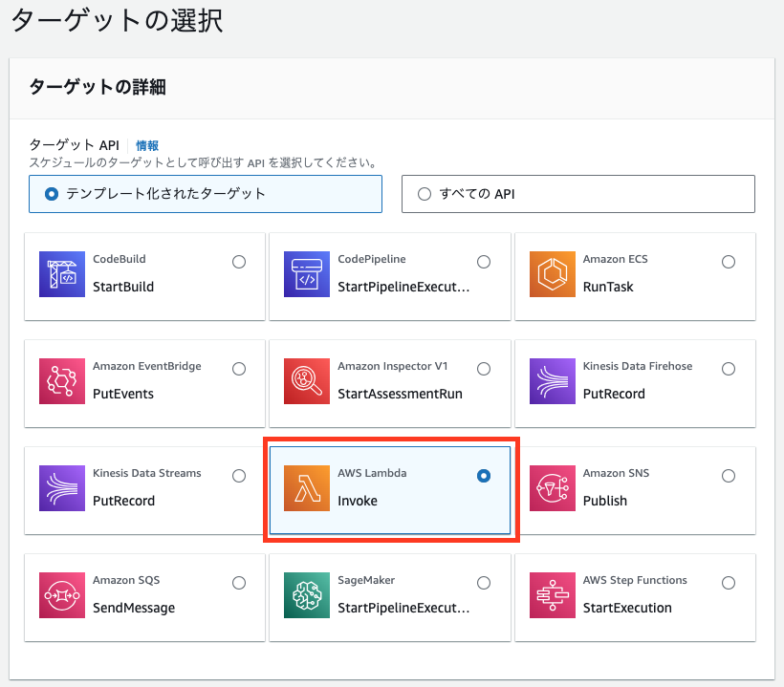Screen dimensions: 784x687
Task: Click the SageMaker service icon
Action: point(307,595)
